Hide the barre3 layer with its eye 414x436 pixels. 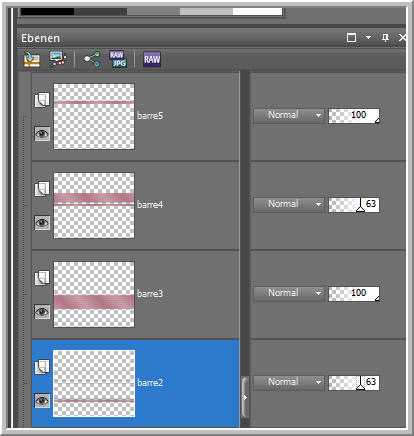coord(42,312)
